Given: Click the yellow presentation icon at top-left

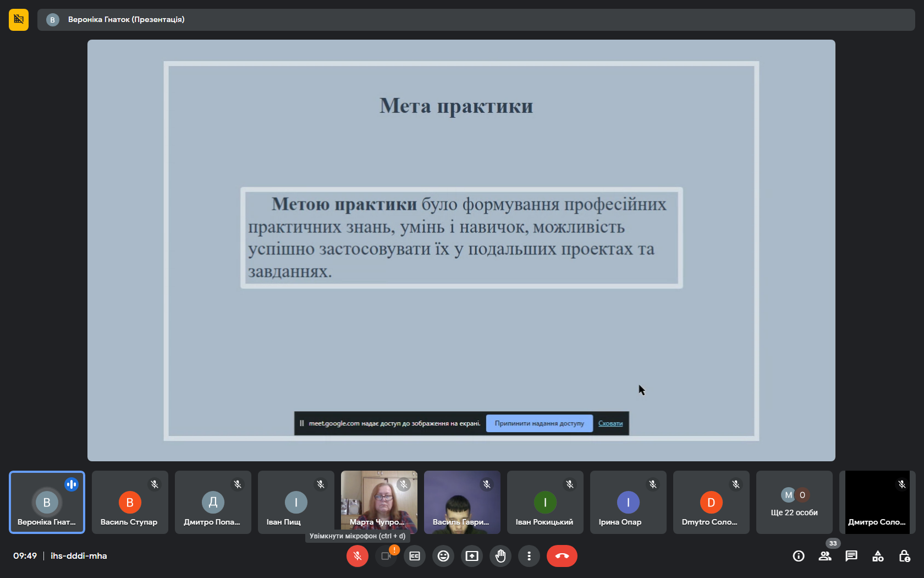Looking at the screenshot, I should pos(19,20).
